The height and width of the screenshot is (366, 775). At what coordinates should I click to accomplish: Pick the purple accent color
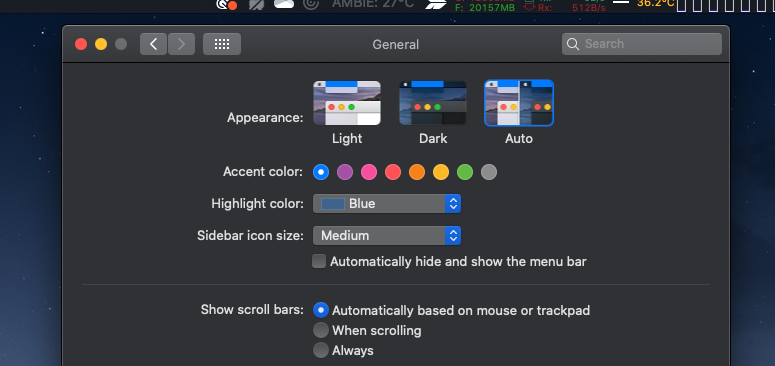pos(345,172)
